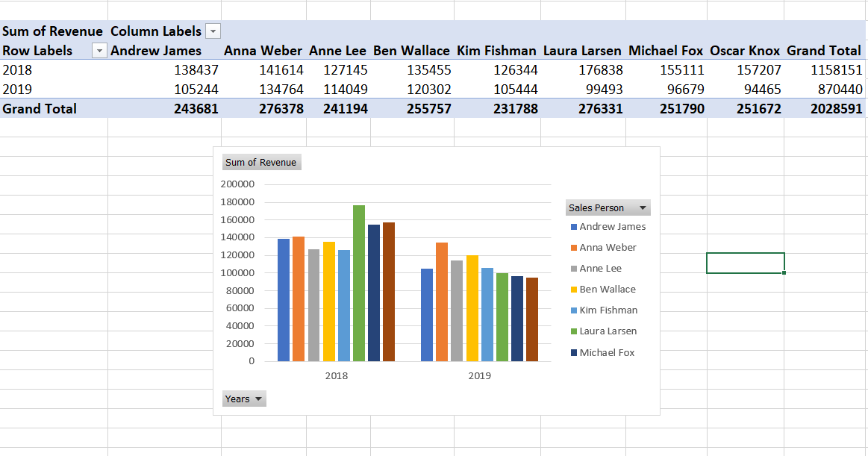868x456 pixels.
Task: Select the Michael Fox column header
Action: tap(666, 50)
